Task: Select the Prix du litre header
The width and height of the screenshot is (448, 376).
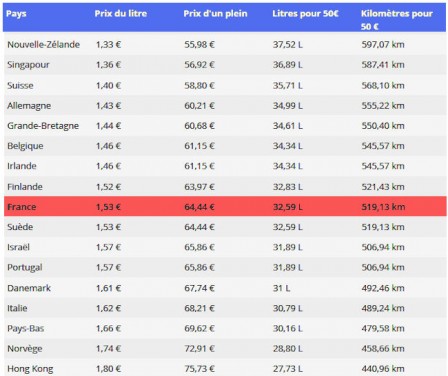Action: pyautogui.click(x=121, y=14)
